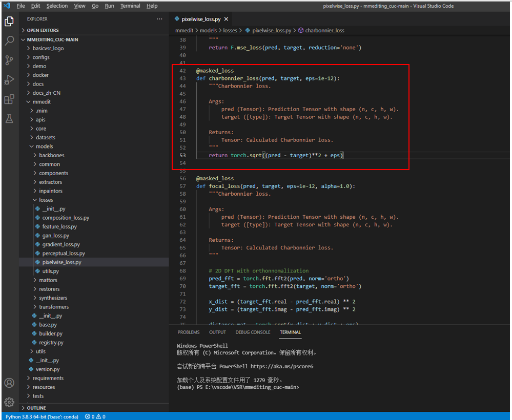This screenshot has width=512, height=420.
Task: Click the Accounts icon in activity bar
Action: [x=9, y=383]
